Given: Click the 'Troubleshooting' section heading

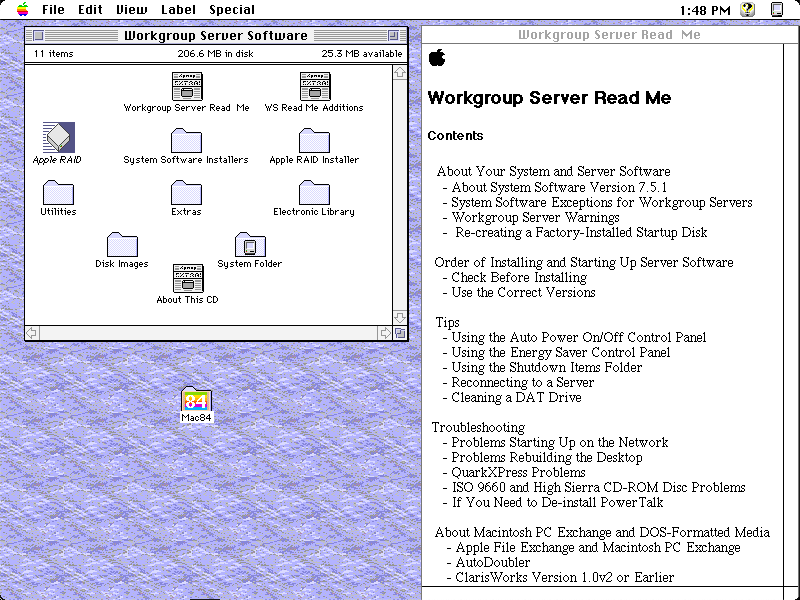Looking at the screenshot, I should pyautogui.click(x=478, y=427).
